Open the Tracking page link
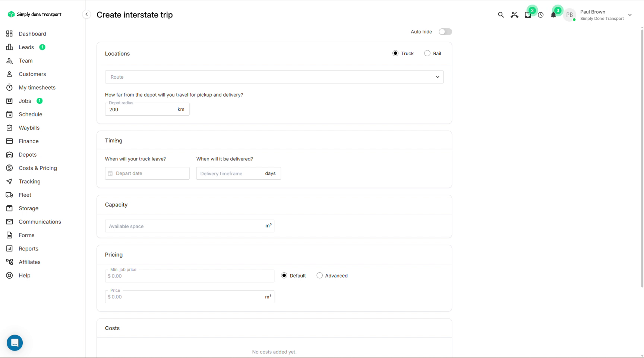 29,181
